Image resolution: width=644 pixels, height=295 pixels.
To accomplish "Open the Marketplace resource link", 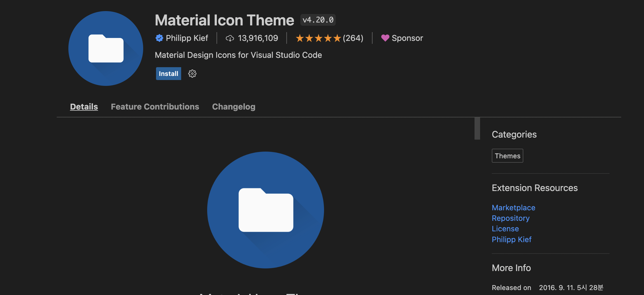I will (x=514, y=208).
